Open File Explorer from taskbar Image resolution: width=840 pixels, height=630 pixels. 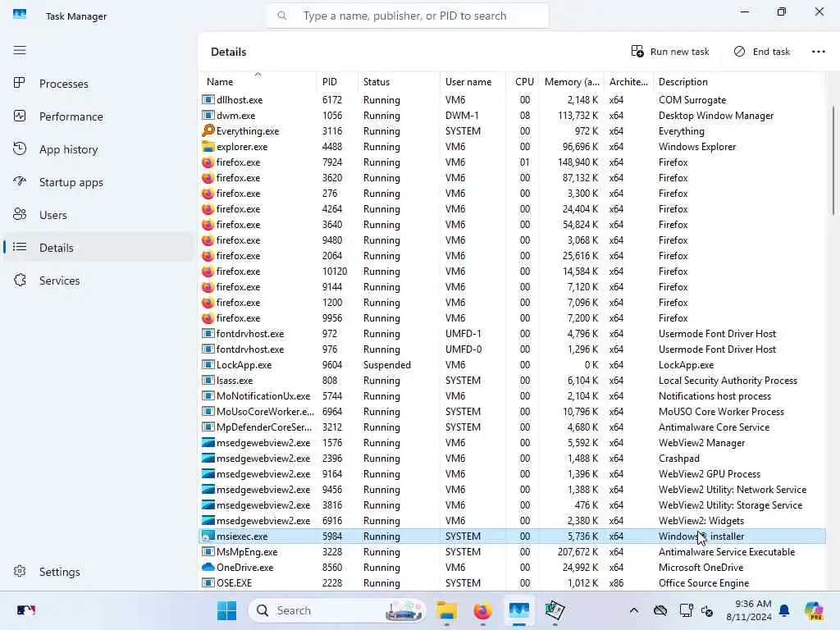(446, 610)
